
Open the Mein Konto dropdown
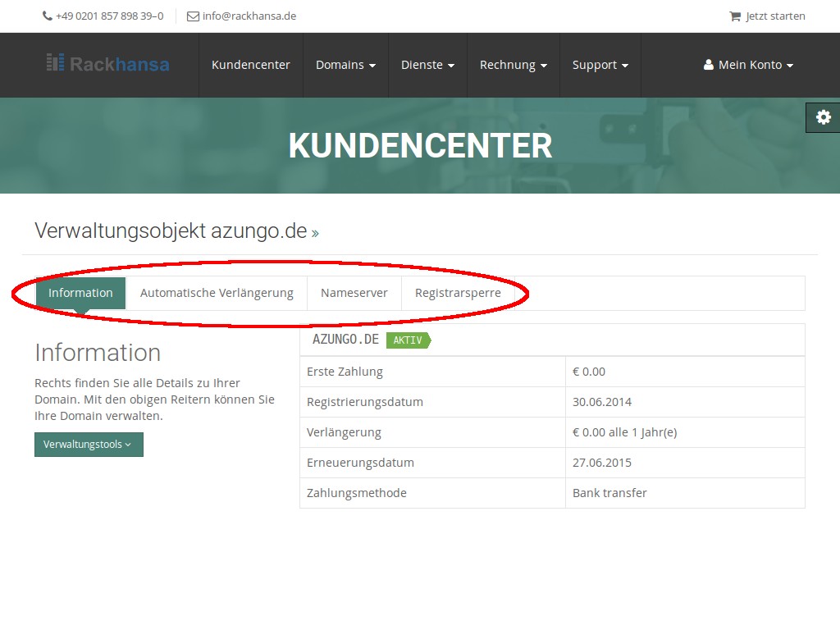(x=748, y=65)
